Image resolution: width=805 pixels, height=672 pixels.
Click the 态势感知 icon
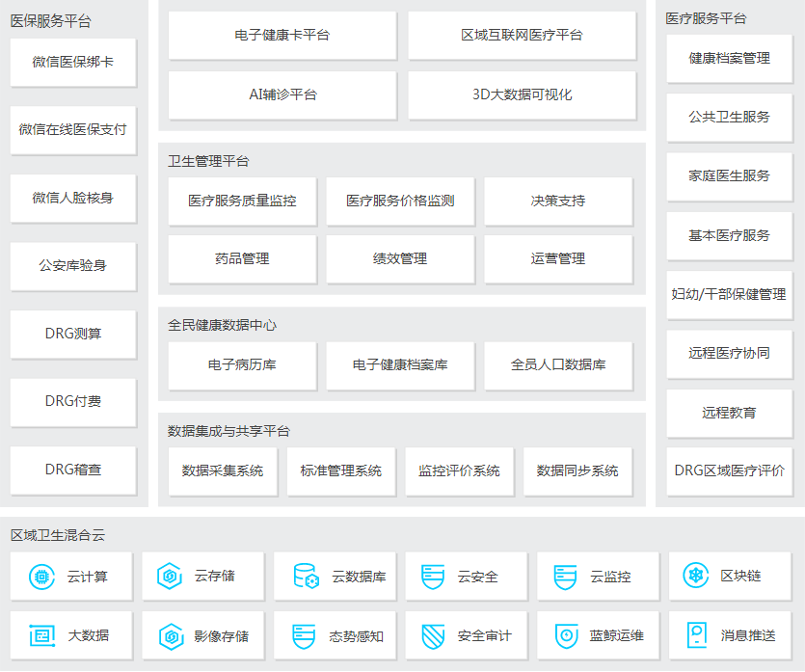[x=304, y=635]
